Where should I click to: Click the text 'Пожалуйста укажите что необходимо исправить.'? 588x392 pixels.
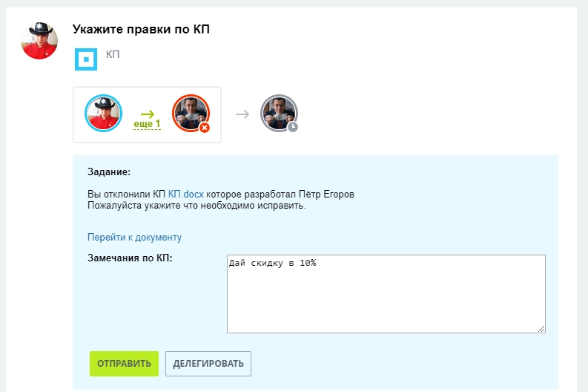196,206
